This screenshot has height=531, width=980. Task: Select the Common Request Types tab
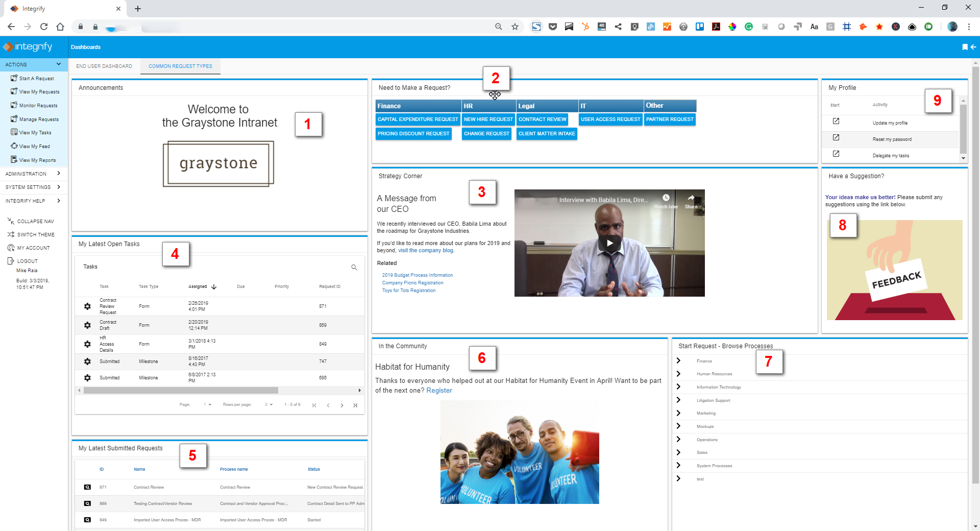180,66
